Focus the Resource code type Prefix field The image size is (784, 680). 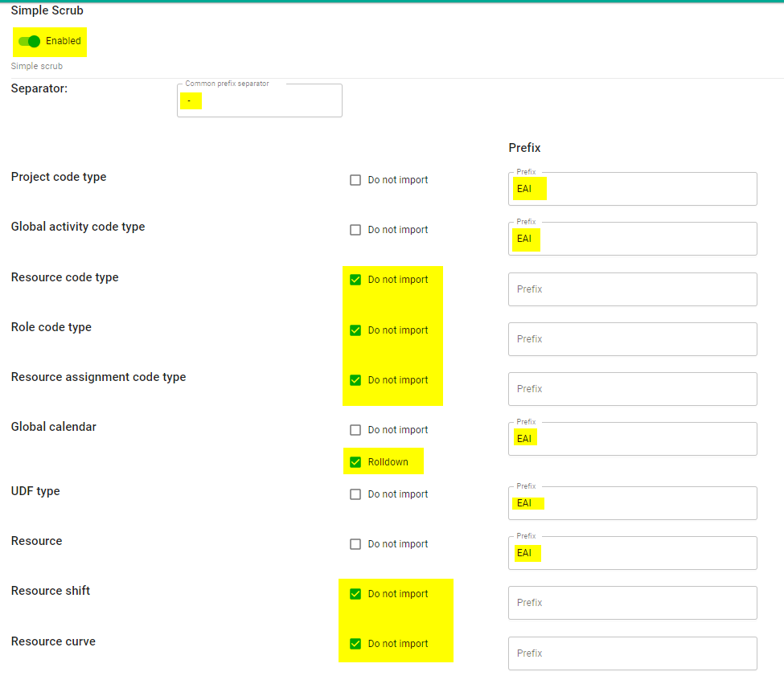point(632,289)
